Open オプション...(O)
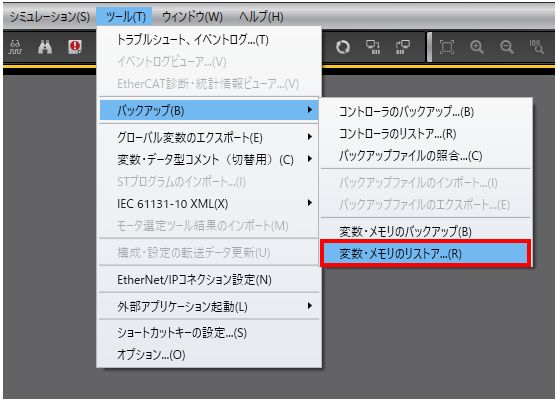The height and width of the screenshot is (401, 557). 209,354
